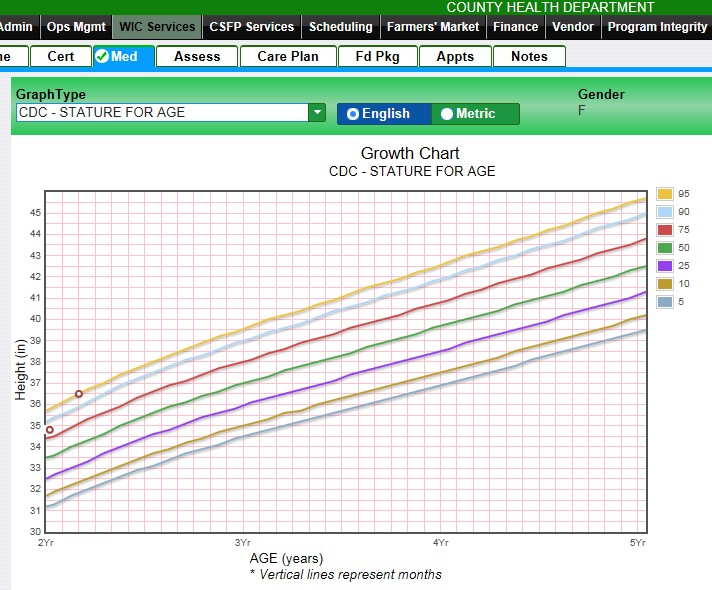
Task: Open the CDC - STATURE FOR AGE combo box
Action: pos(162,113)
